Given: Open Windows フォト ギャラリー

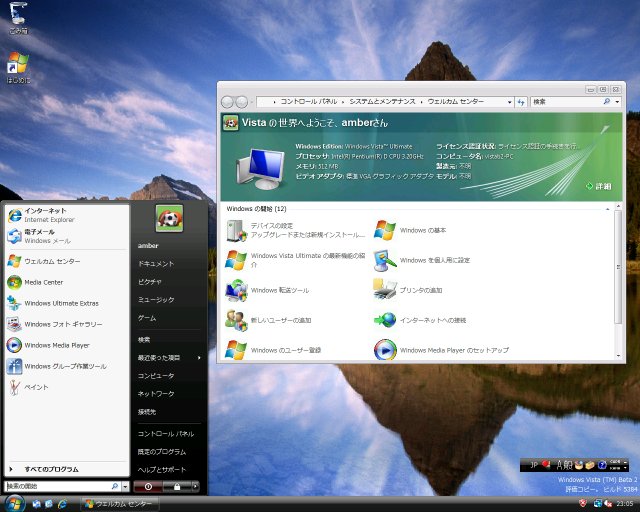Looking at the screenshot, I should [67, 324].
